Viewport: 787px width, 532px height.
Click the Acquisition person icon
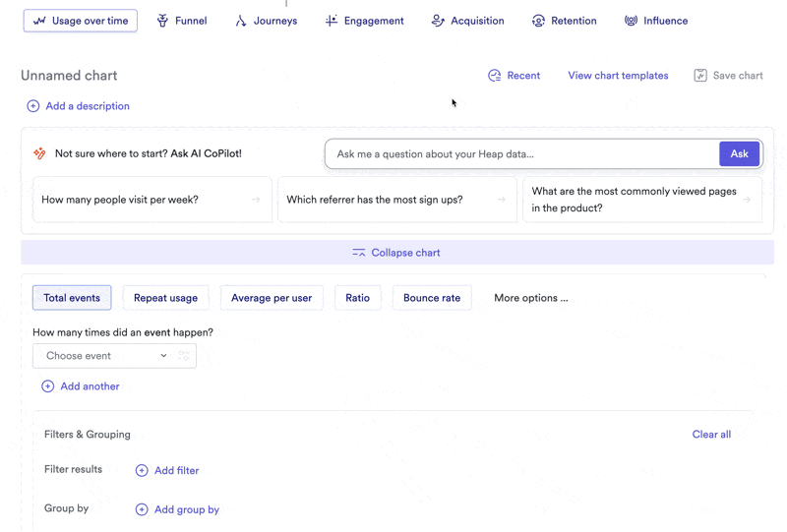pyautogui.click(x=438, y=21)
